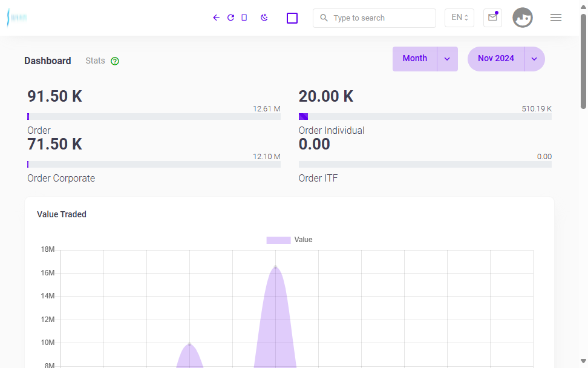Click the Month period button

pyautogui.click(x=415, y=59)
